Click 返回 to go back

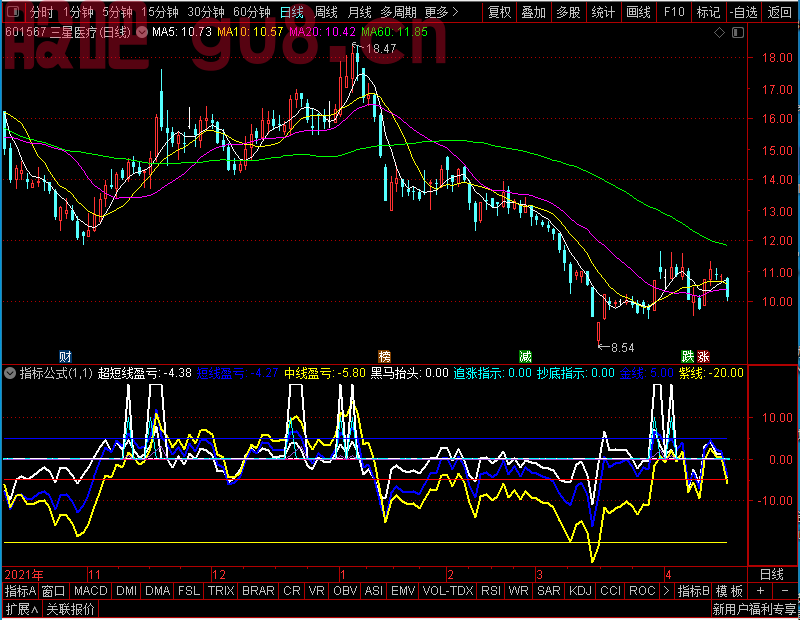pyautogui.click(x=780, y=12)
